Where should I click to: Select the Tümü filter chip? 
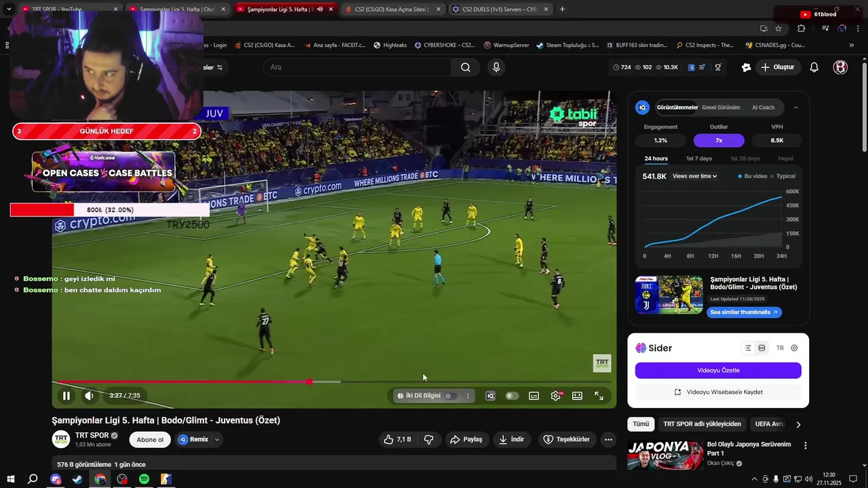pyautogui.click(x=641, y=424)
